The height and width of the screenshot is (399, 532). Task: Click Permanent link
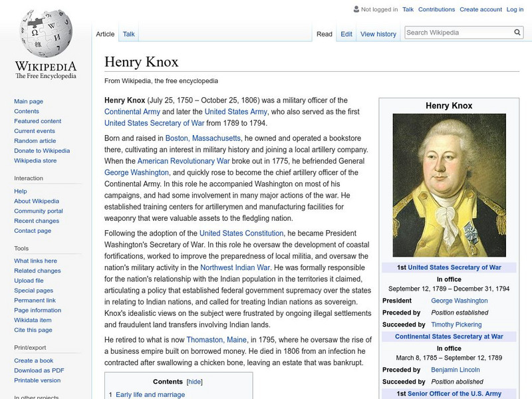(x=35, y=300)
